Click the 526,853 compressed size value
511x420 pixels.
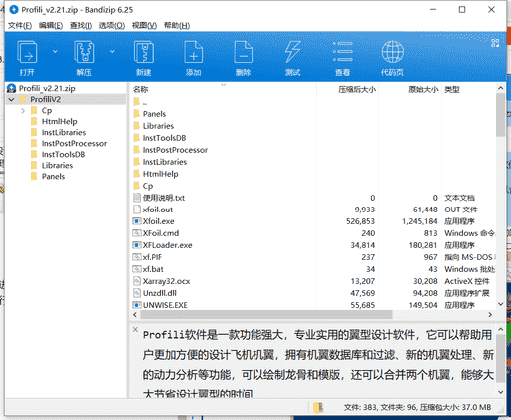tap(360, 221)
